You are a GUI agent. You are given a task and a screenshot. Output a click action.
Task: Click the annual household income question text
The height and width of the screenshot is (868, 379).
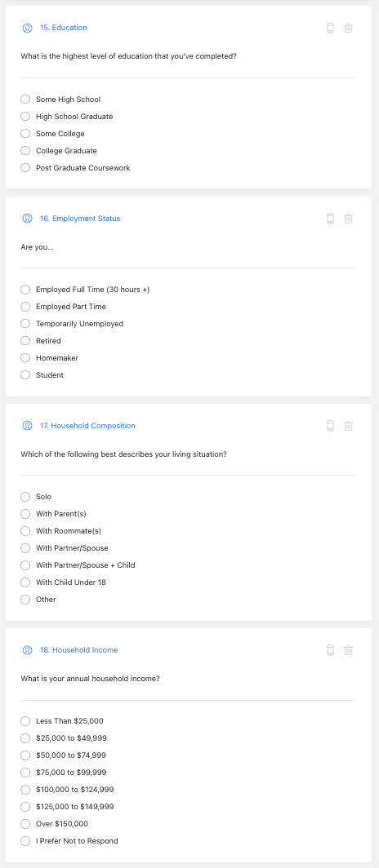click(x=91, y=679)
